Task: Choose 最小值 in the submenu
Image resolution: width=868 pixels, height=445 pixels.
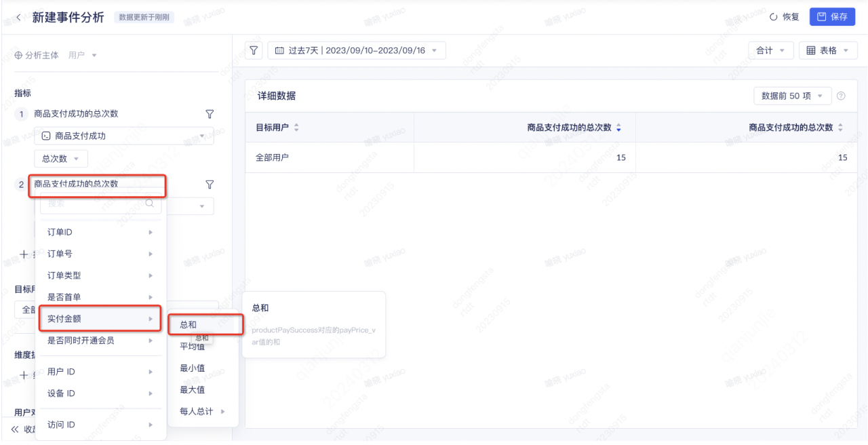Action: pyautogui.click(x=203, y=368)
